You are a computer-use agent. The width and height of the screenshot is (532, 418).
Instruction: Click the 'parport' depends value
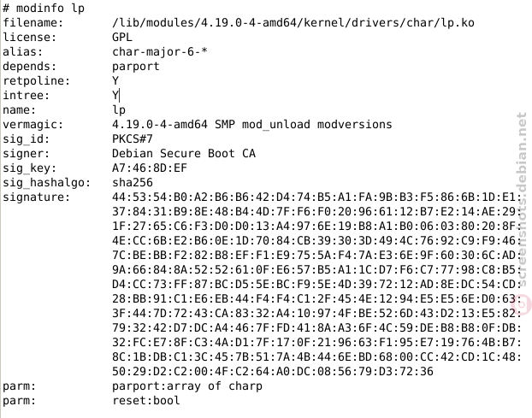click(136, 67)
